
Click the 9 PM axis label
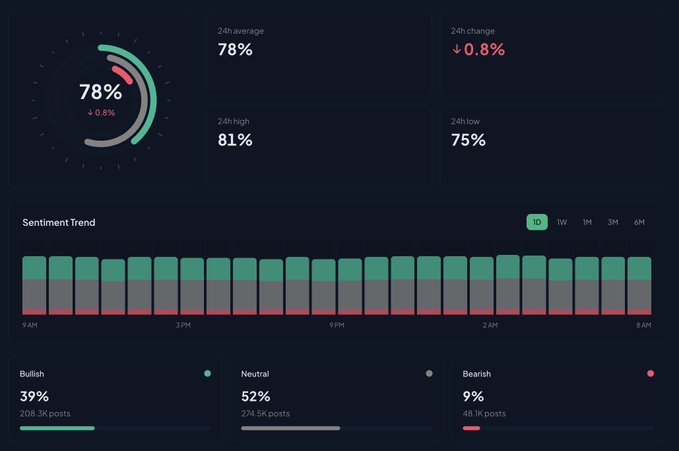pyautogui.click(x=336, y=325)
